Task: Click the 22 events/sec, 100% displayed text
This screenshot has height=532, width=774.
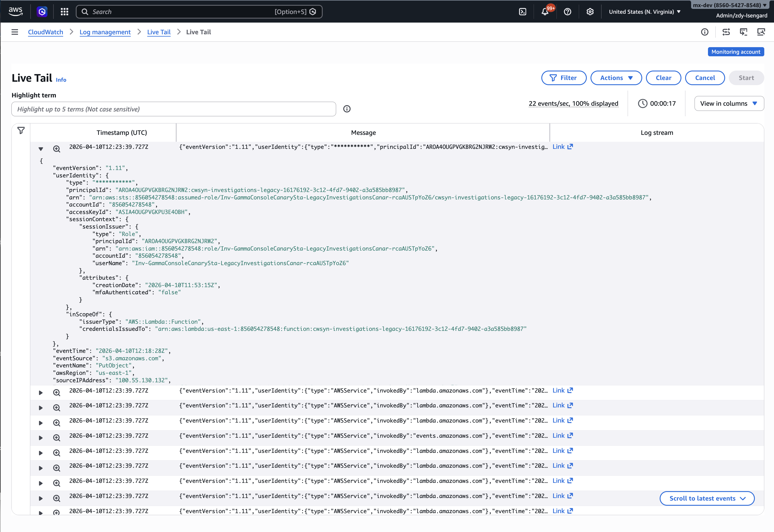Action: point(573,104)
